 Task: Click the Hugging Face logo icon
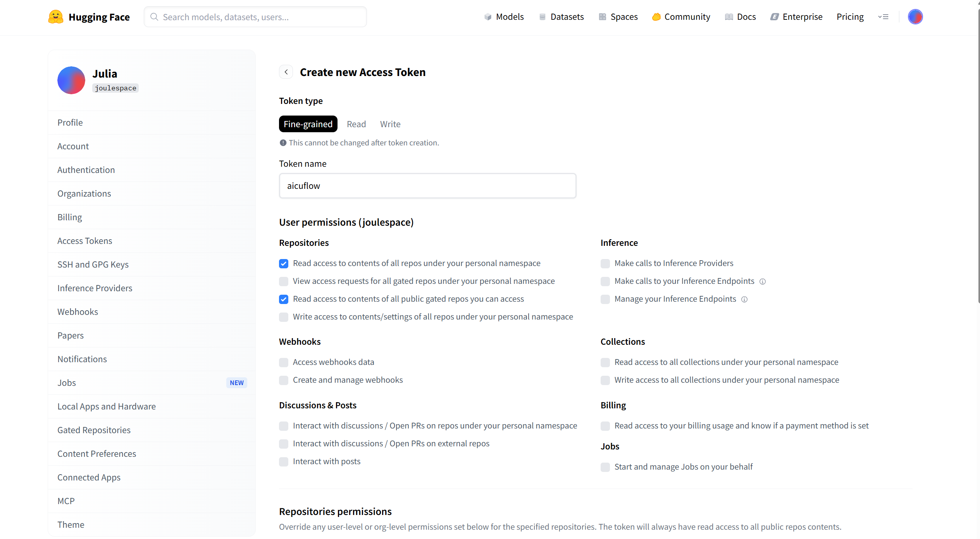click(x=56, y=17)
